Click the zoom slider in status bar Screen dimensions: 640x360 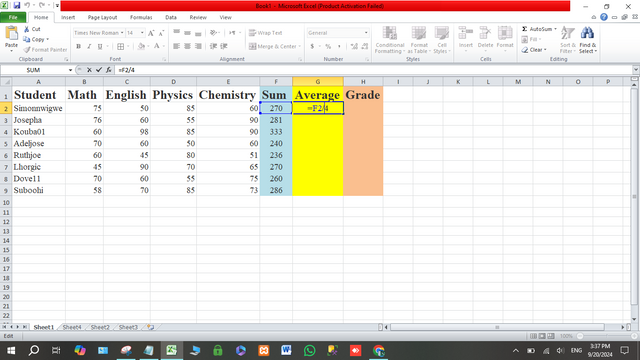pos(608,336)
